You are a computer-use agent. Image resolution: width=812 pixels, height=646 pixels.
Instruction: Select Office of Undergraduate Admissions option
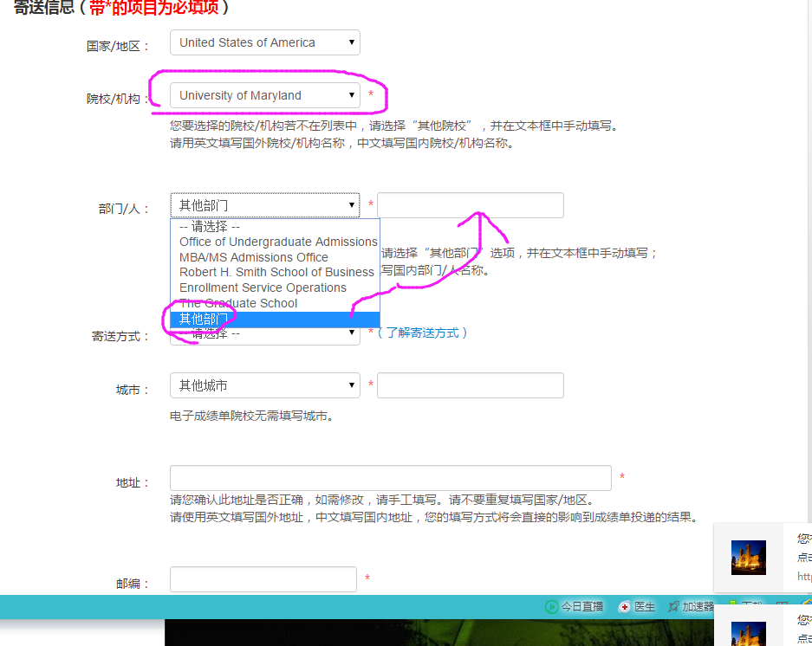[x=275, y=242]
